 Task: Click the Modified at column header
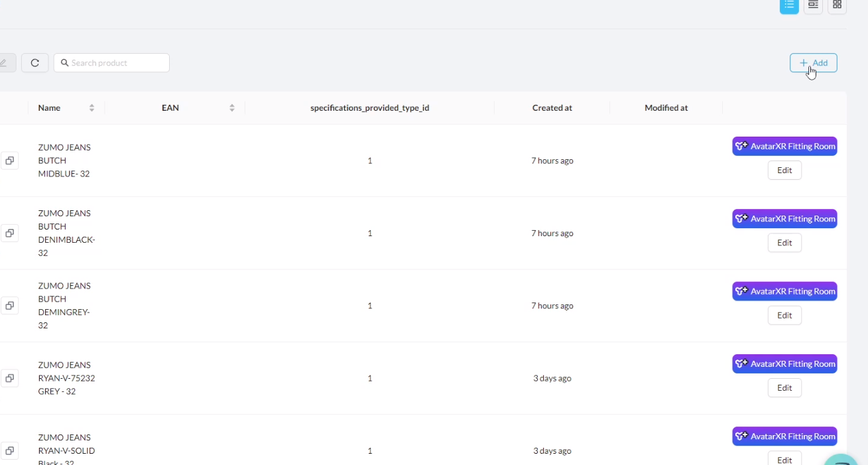pyautogui.click(x=666, y=108)
